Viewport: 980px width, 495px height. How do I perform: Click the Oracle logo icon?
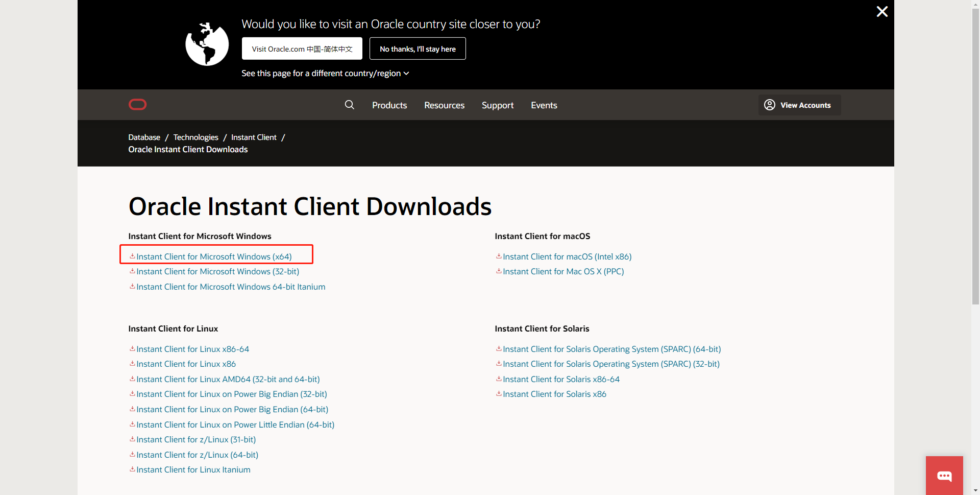[137, 105]
